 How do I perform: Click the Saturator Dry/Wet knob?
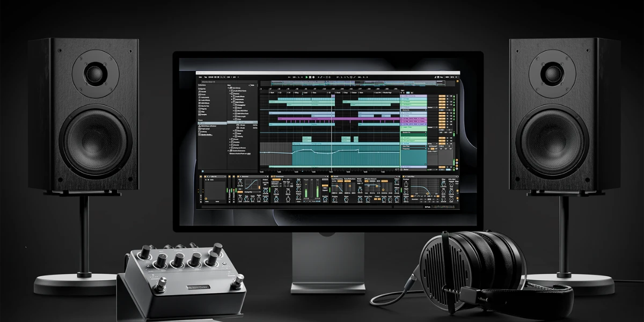click(x=266, y=199)
